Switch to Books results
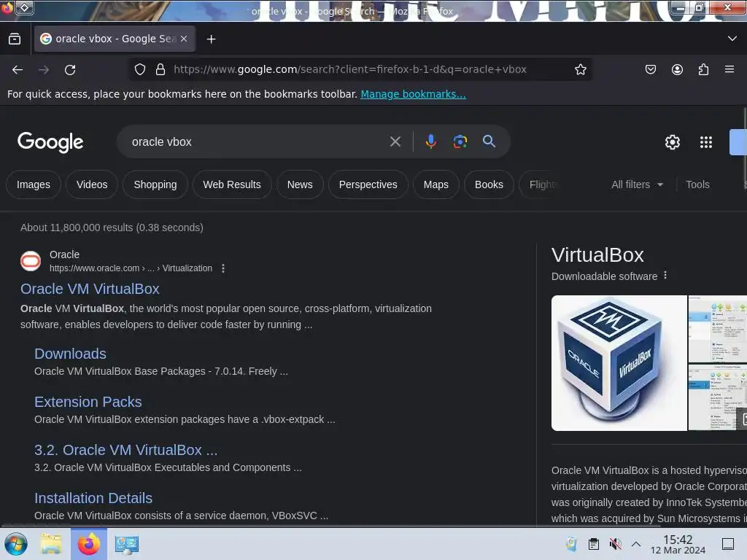This screenshot has width=747, height=560. click(x=489, y=184)
